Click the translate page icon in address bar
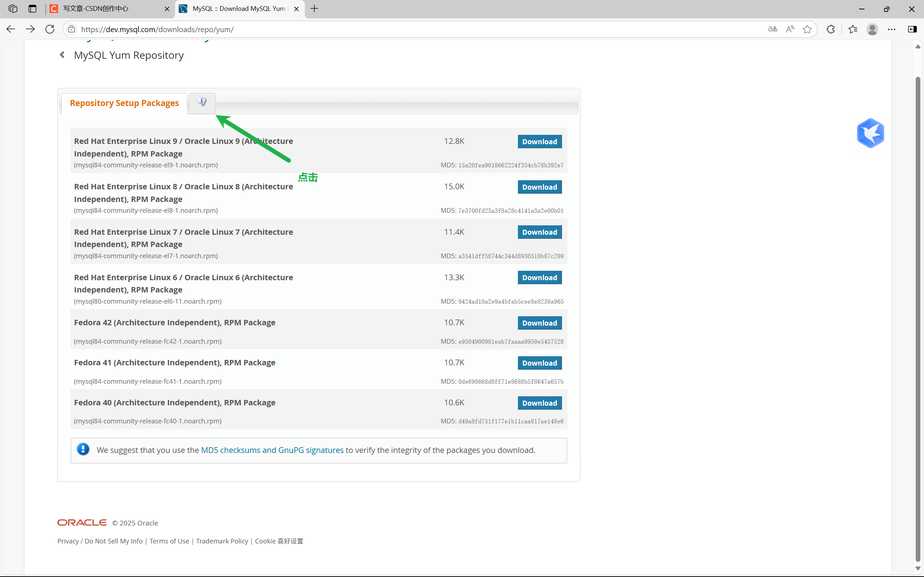This screenshot has width=924, height=577. click(x=772, y=29)
